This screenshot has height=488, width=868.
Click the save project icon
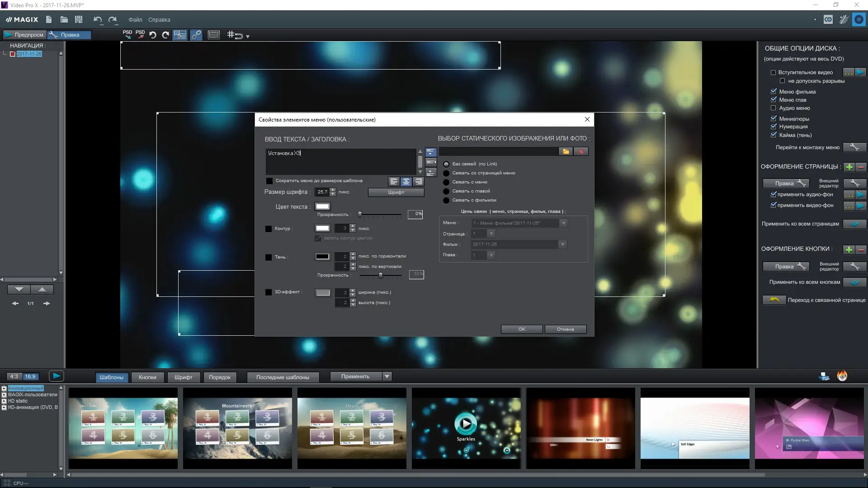pyautogui.click(x=79, y=19)
